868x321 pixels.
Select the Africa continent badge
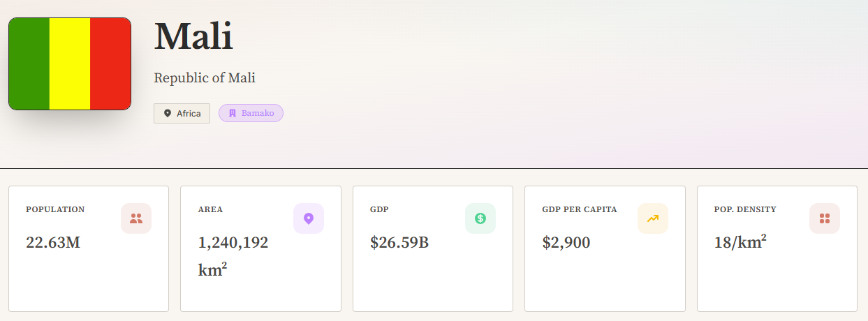click(x=182, y=113)
